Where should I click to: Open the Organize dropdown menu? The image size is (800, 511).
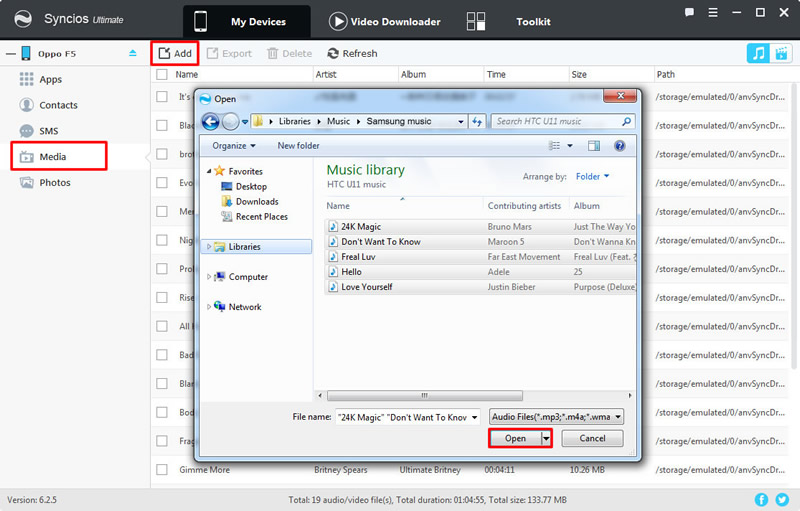coord(234,146)
